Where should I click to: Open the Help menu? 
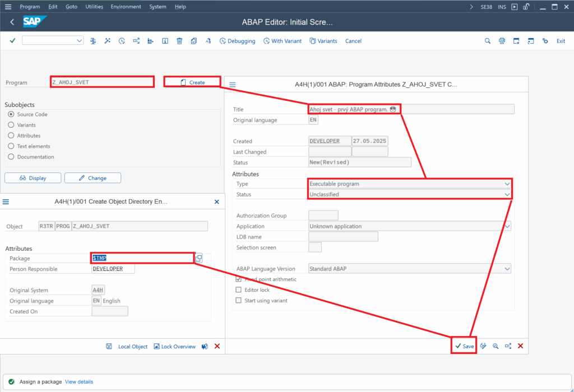pos(180,7)
